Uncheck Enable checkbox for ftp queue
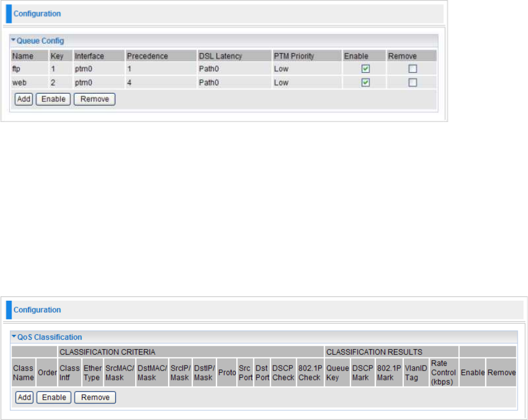The width and height of the screenshot is (528, 420). coord(365,69)
